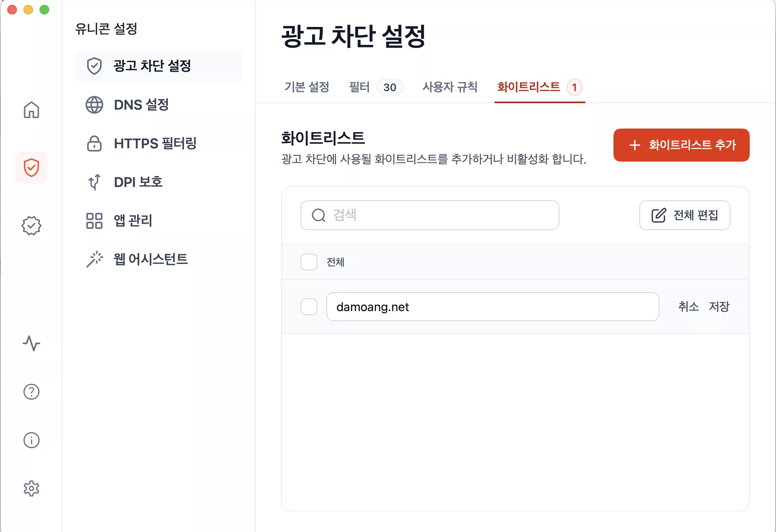This screenshot has height=532, width=776.
Task: Open the verified badge rail icon
Action: click(31, 226)
